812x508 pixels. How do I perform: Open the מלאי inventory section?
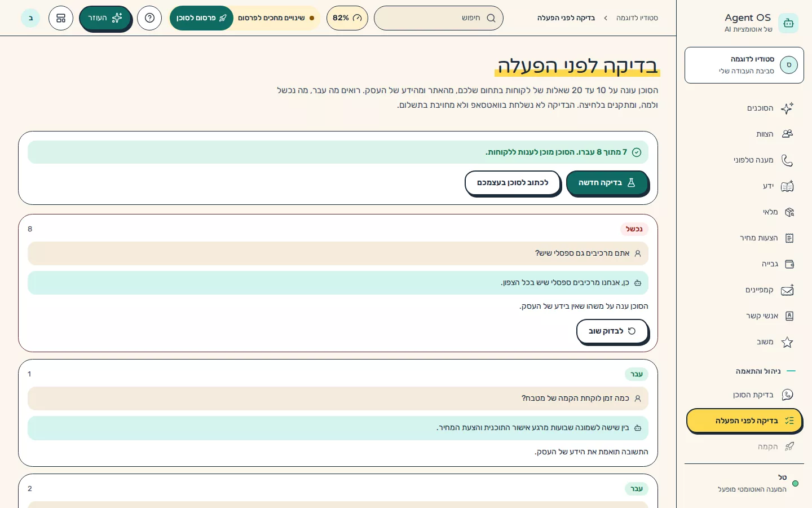[744, 212]
